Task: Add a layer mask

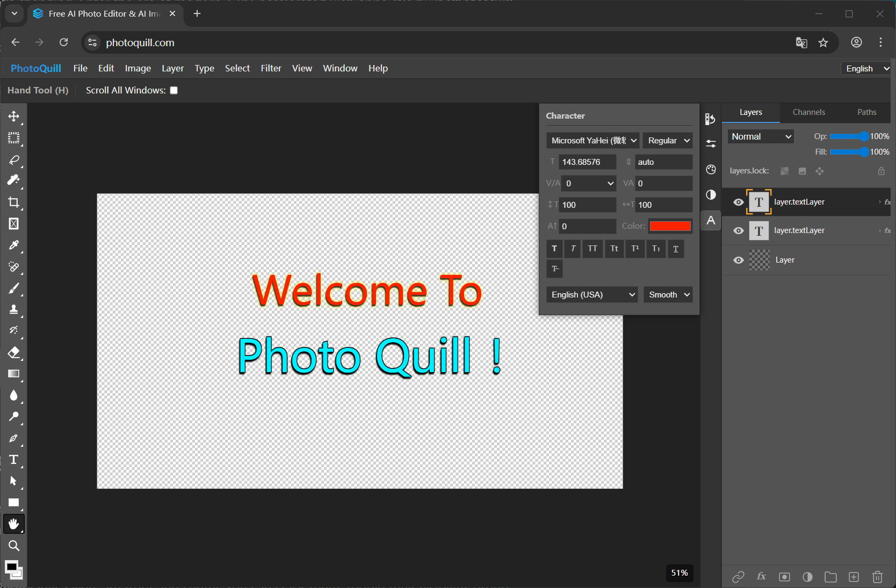Action: pos(784,577)
